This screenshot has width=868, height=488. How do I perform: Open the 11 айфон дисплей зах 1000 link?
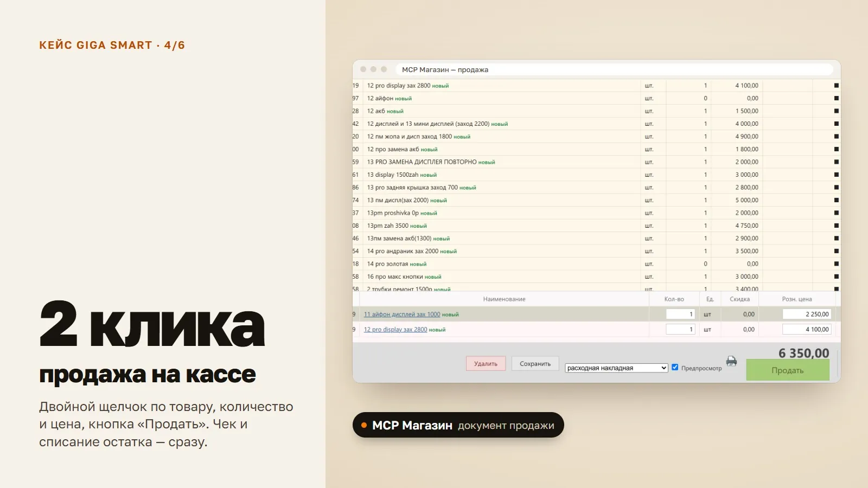tap(402, 314)
